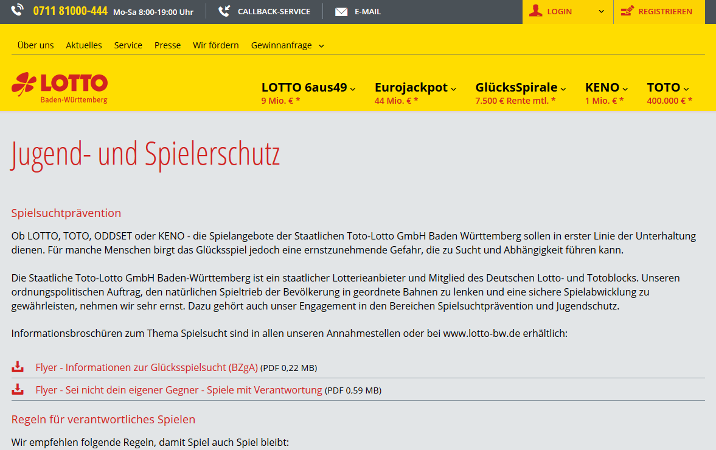Select GlücksSpirale game tab
The image size is (716, 450).
(516, 87)
